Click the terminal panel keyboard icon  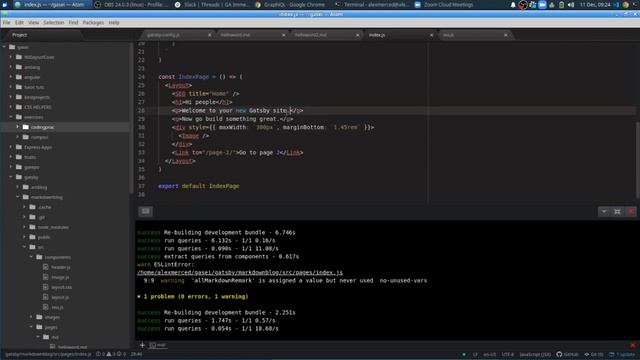click(x=146, y=211)
